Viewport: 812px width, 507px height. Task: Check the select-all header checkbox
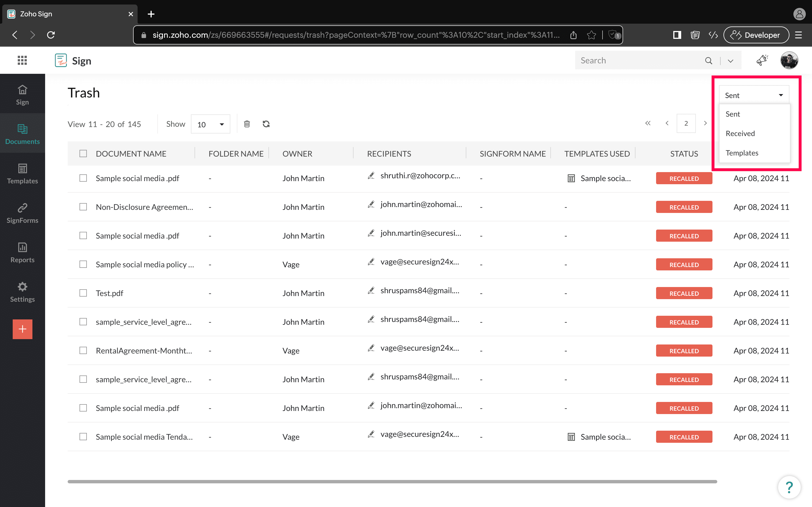click(83, 154)
